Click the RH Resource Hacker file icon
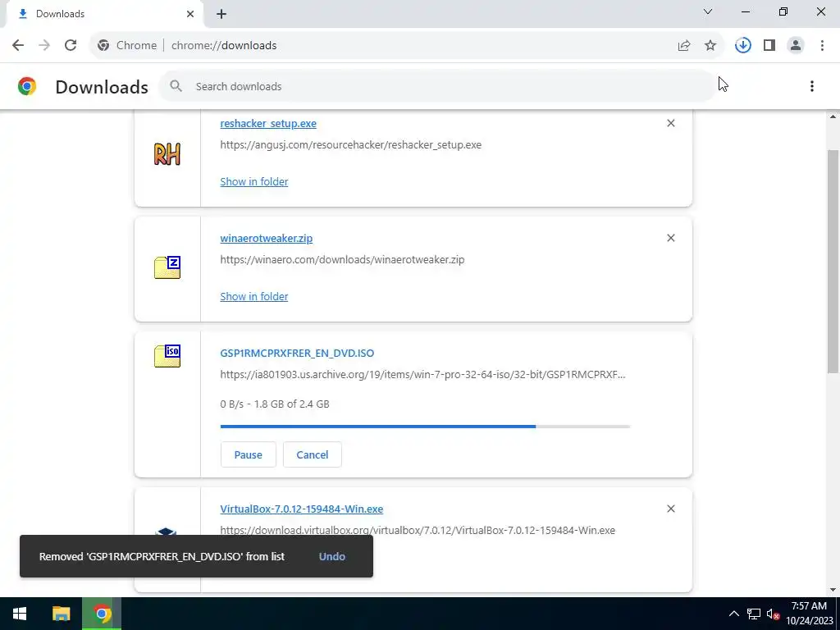 (167, 154)
